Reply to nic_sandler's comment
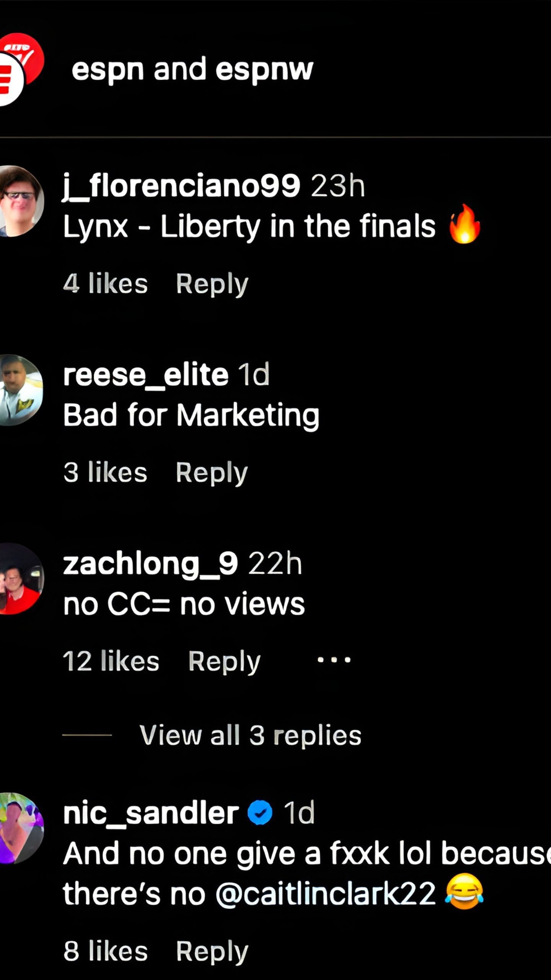Screen dimensions: 551x980 tap(212, 952)
